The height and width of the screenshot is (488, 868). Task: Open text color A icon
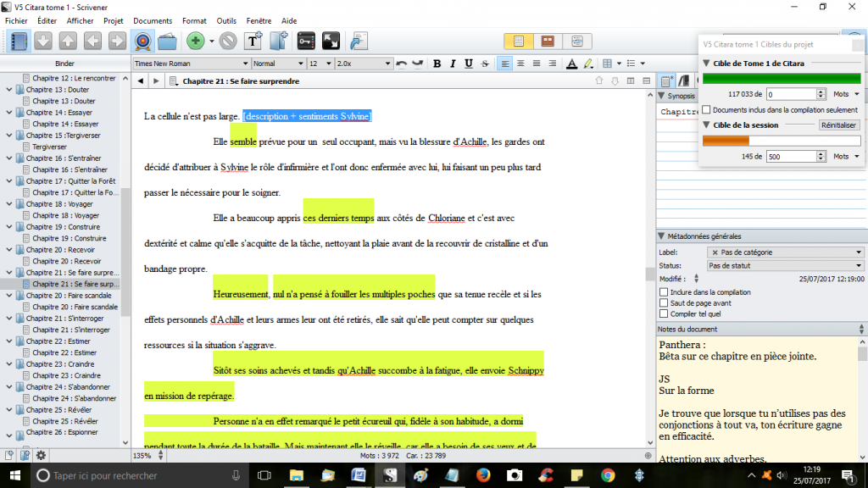tap(571, 64)
